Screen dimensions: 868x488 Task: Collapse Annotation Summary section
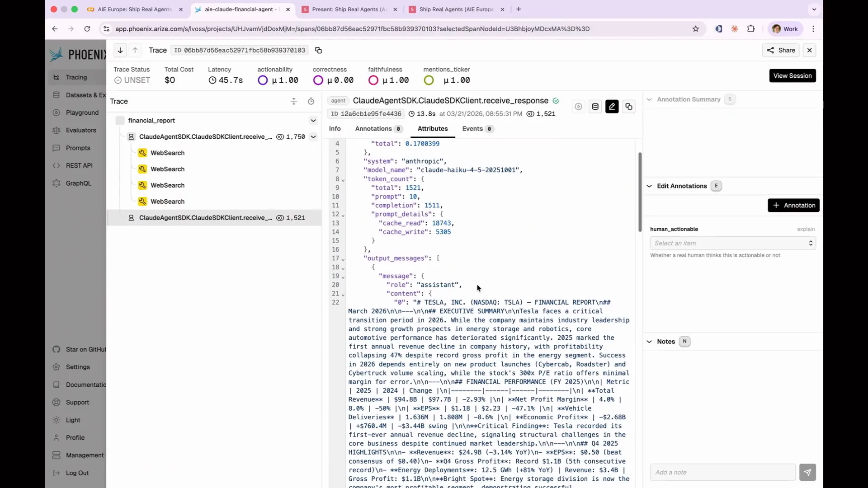(649, 99)
